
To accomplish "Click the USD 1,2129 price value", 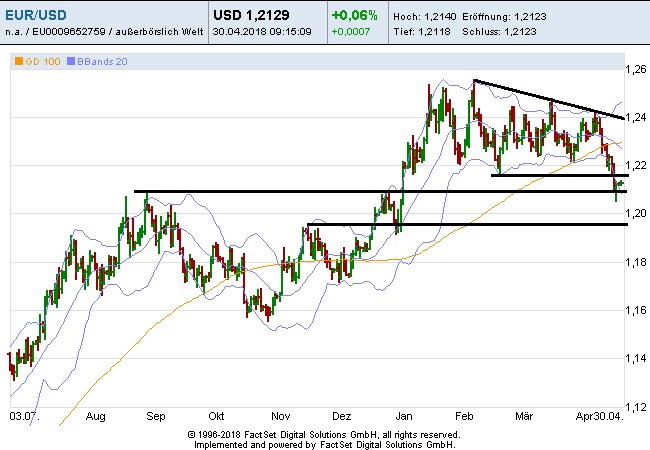I will pos(251,15).
